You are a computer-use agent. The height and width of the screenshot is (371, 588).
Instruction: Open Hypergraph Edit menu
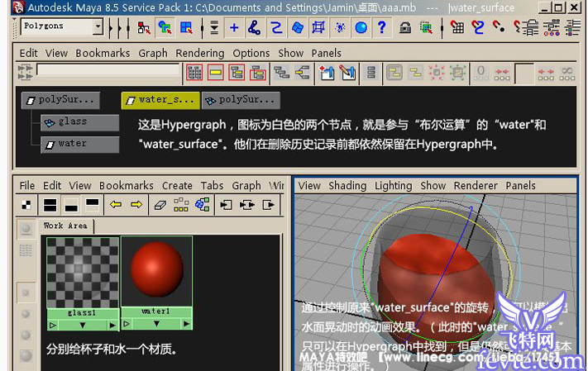point(28,53)
